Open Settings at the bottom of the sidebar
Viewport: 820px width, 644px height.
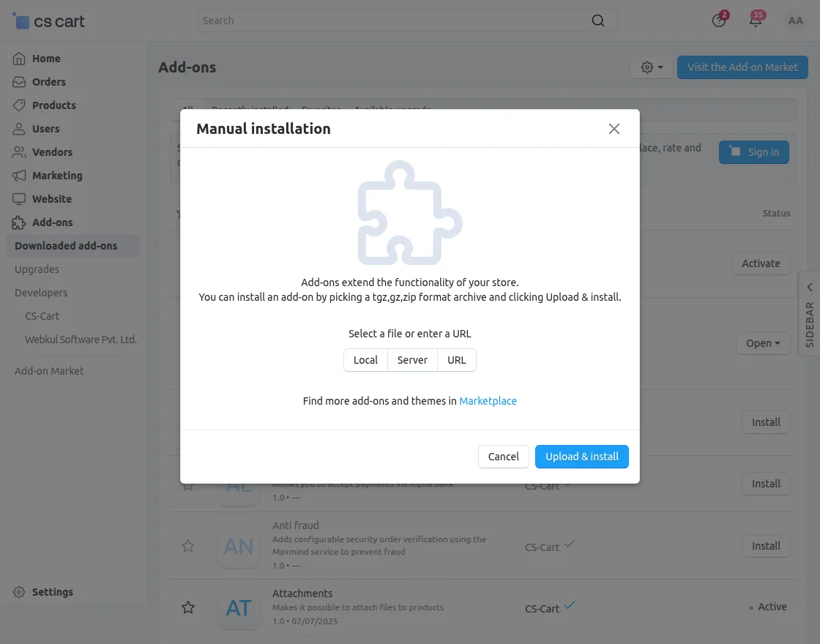[x=52, y=591]
